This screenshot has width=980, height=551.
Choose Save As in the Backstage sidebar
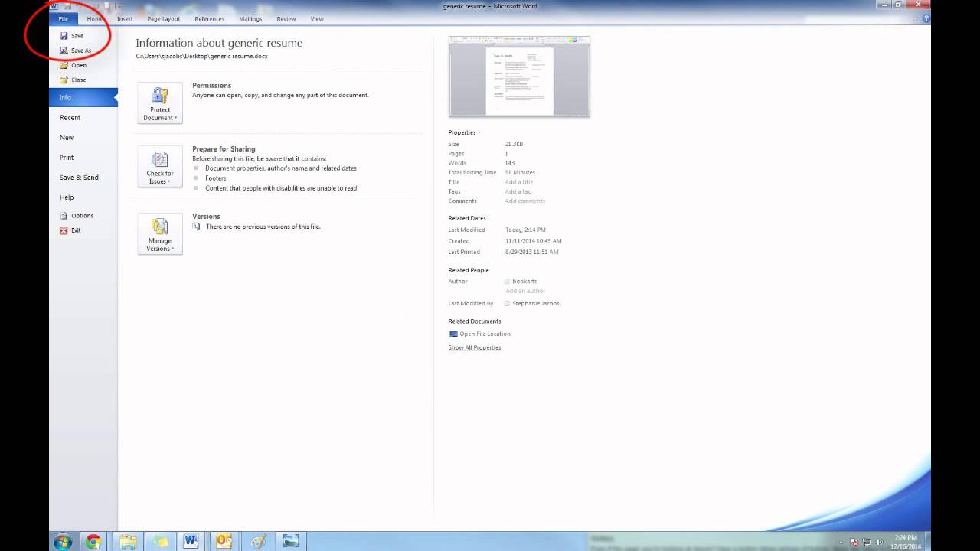75,51
